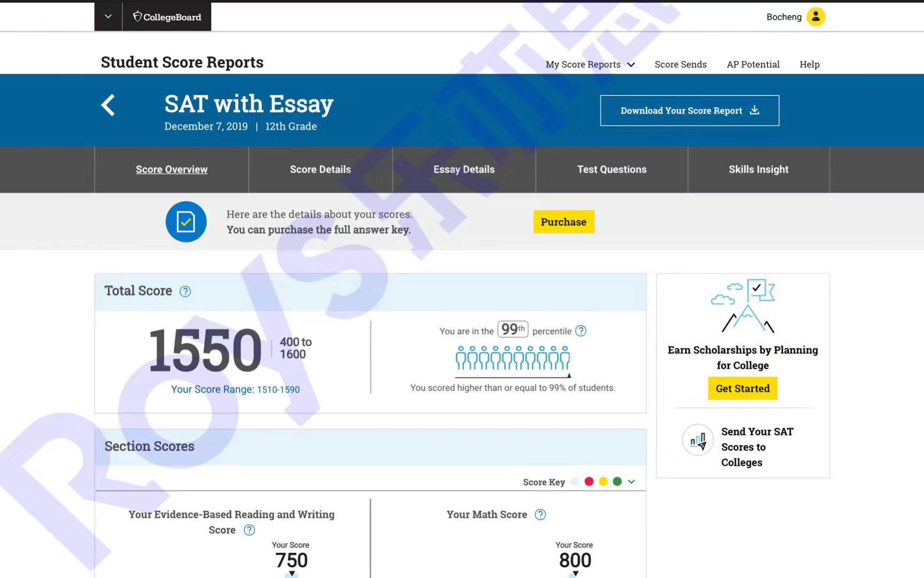The width and height of the screenshot is (924, 578).
Task: Click the blue answer key document icon
Action: (186, 222)
